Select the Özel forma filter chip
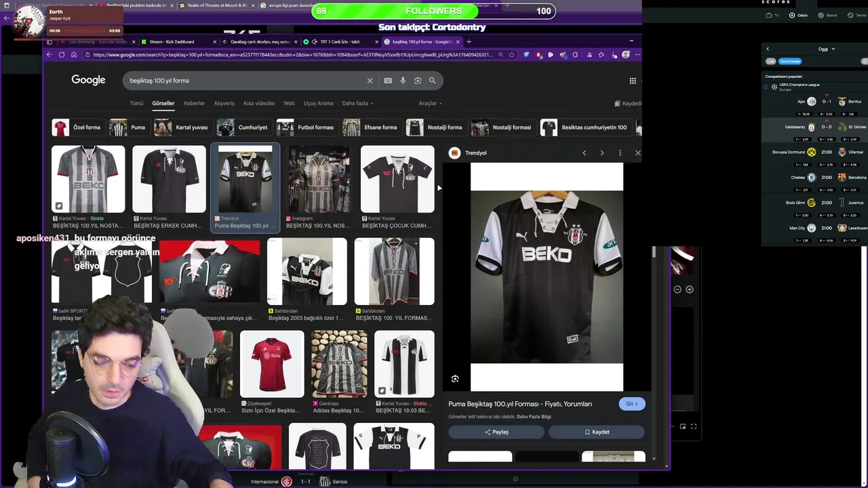The height and width of the screenshot is (488, 868). pos(77,127)
